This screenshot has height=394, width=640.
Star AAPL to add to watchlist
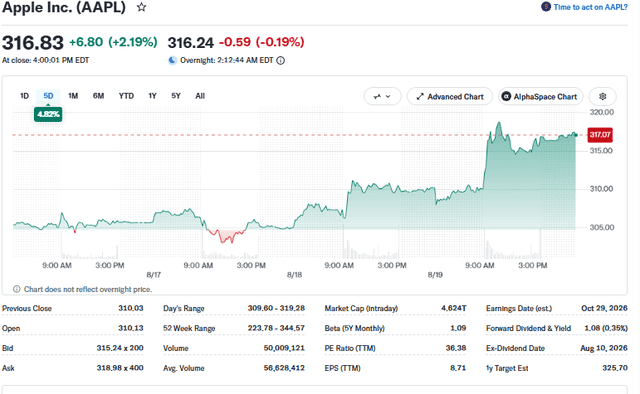[x=141, y=7]
